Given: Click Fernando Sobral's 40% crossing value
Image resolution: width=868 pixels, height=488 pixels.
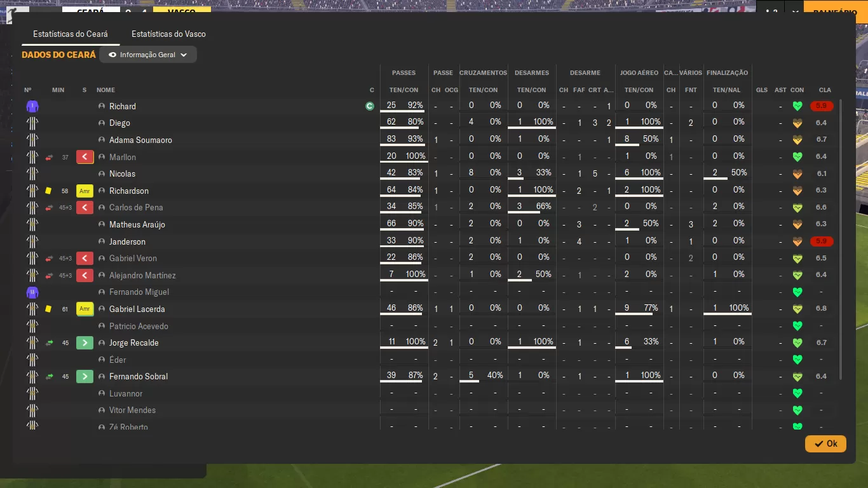Looking at the screenshot, I should [495, 376].
